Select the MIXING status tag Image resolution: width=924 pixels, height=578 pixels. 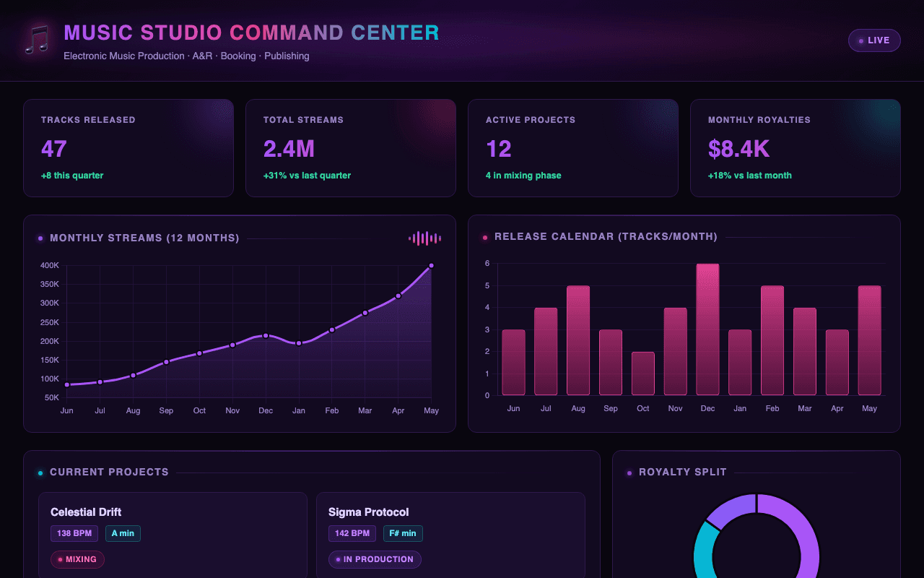77,559
